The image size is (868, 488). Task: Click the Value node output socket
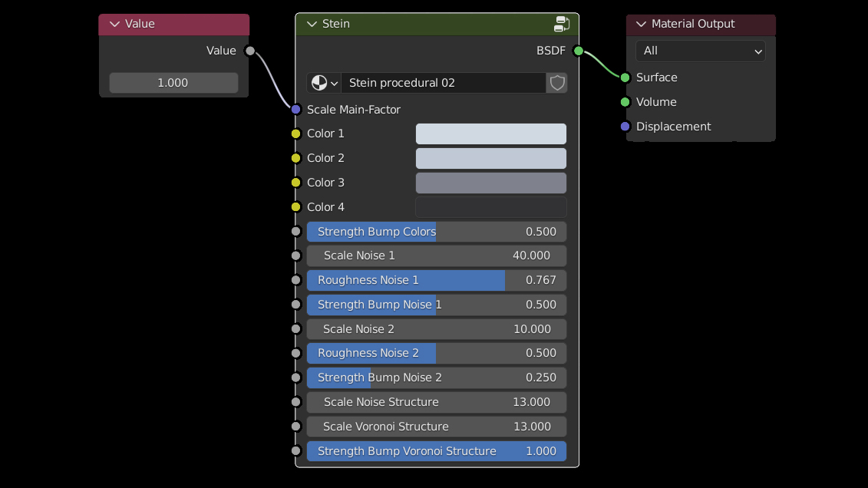[x=249, y=51]
